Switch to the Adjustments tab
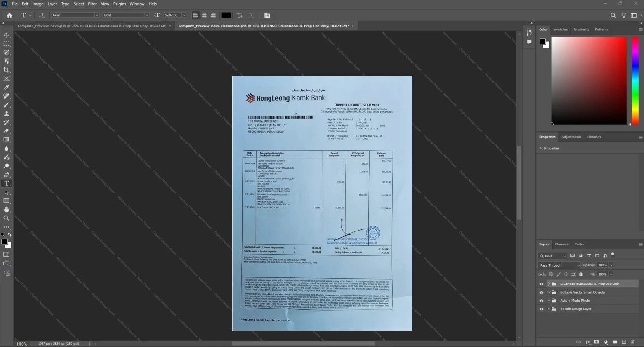The width and height of the screenshot is (644, 347). 571,137
